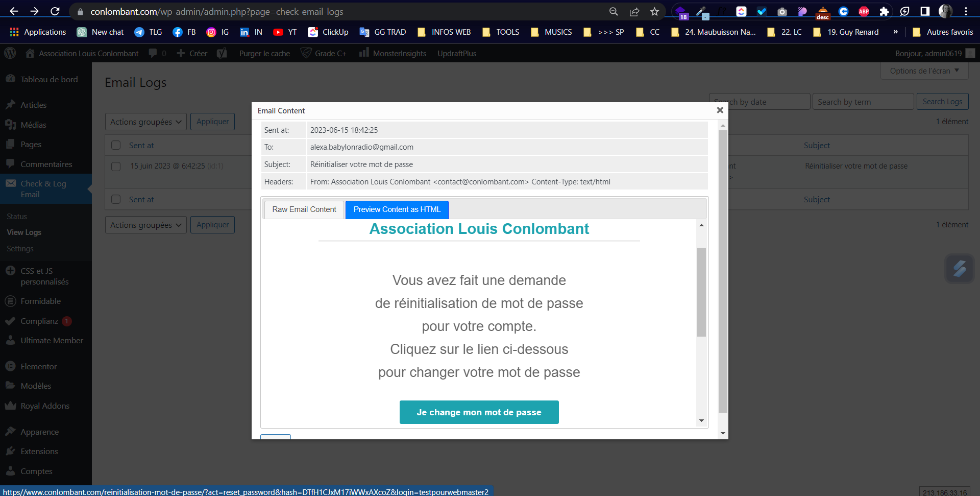
Task: Focus the Search by date field
Action: tap(759, 102)
